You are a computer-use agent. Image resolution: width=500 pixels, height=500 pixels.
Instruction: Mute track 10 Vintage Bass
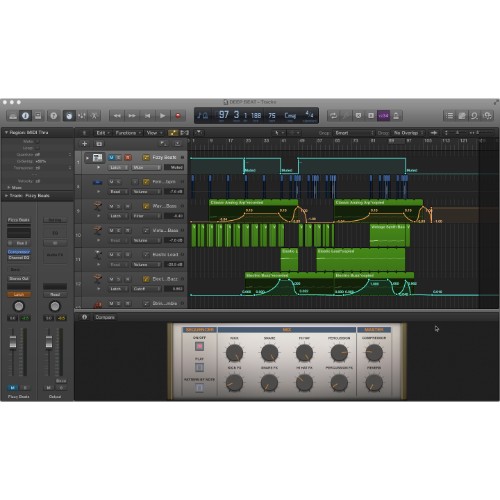111,230
